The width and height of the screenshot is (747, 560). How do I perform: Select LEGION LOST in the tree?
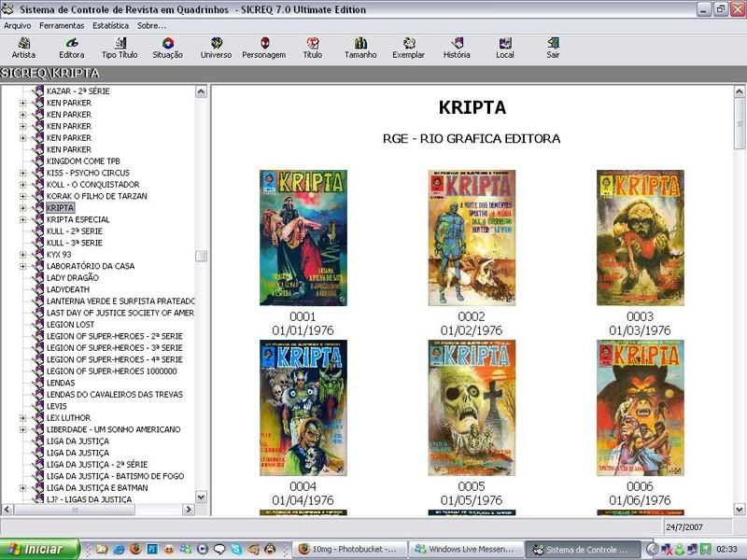pyautogui.click(x=71, y=324)
